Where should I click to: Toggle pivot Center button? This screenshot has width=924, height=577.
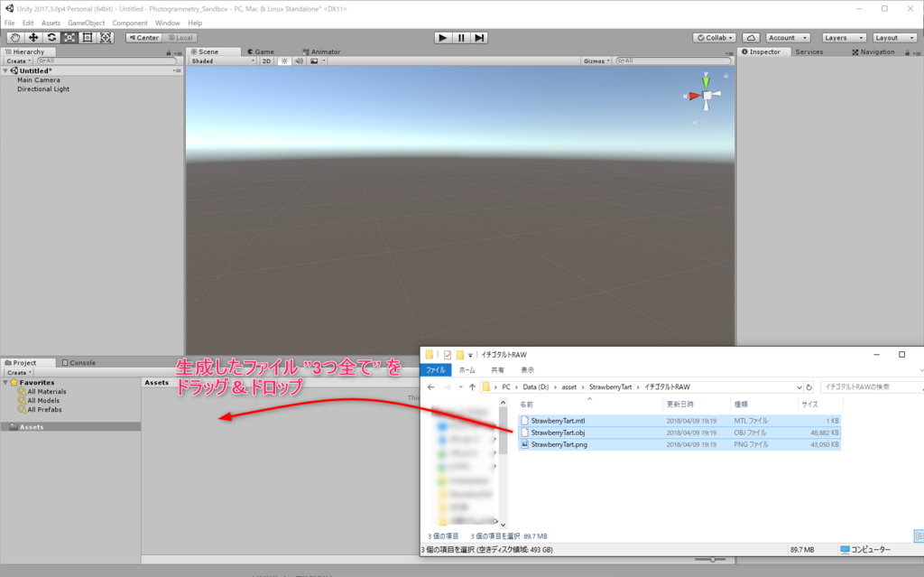coord(143,38)
